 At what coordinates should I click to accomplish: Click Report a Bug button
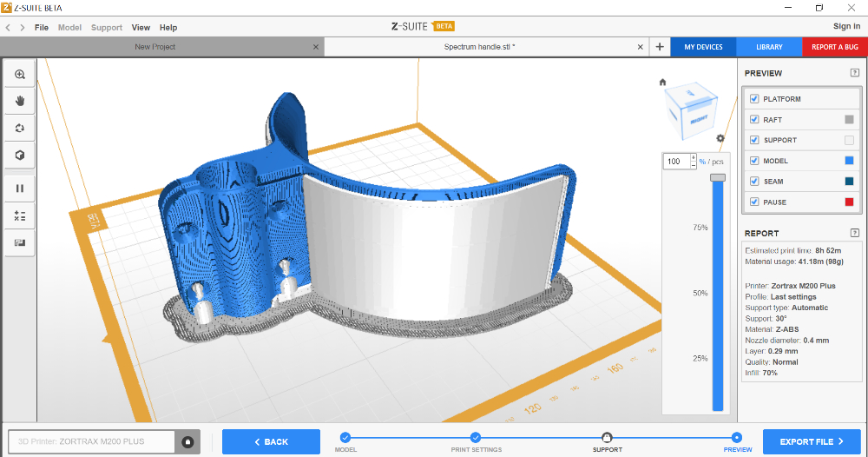[835, 47]
